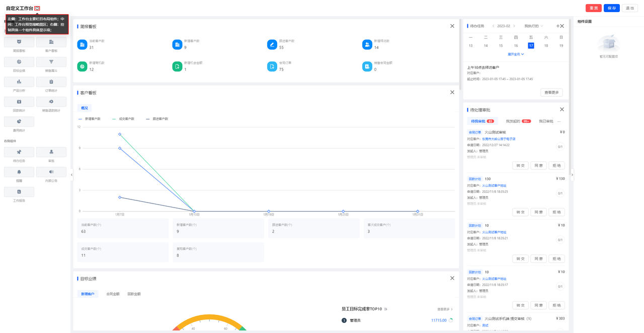Select the 销售漏斗 funnel component icon

(51, 62)
